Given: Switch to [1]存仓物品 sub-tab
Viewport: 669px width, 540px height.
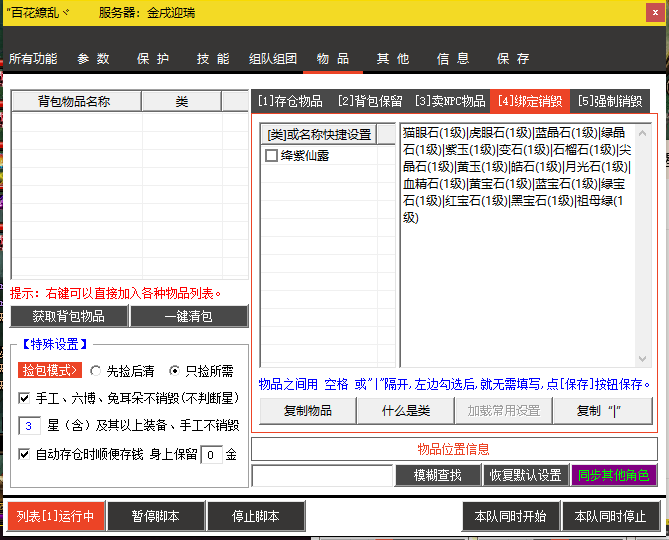Looking at the screenshot, I should click(290, 101).
